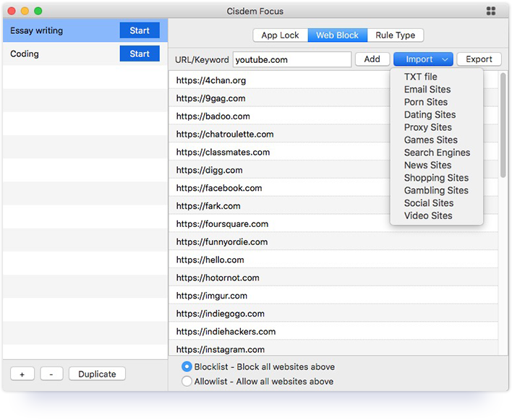The width and height of the screenshot is (512, 420).
Task: Select https://funnyordie.com row
Action: [x=333, y=242]
